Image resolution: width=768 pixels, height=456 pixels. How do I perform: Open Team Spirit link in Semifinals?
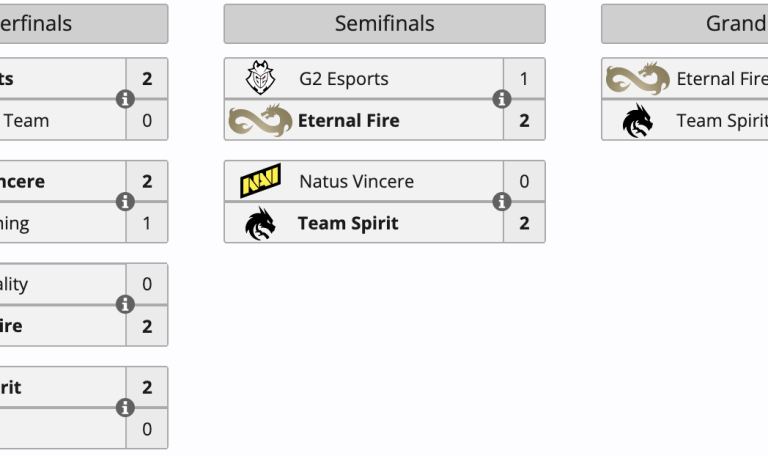coord(348,224)
